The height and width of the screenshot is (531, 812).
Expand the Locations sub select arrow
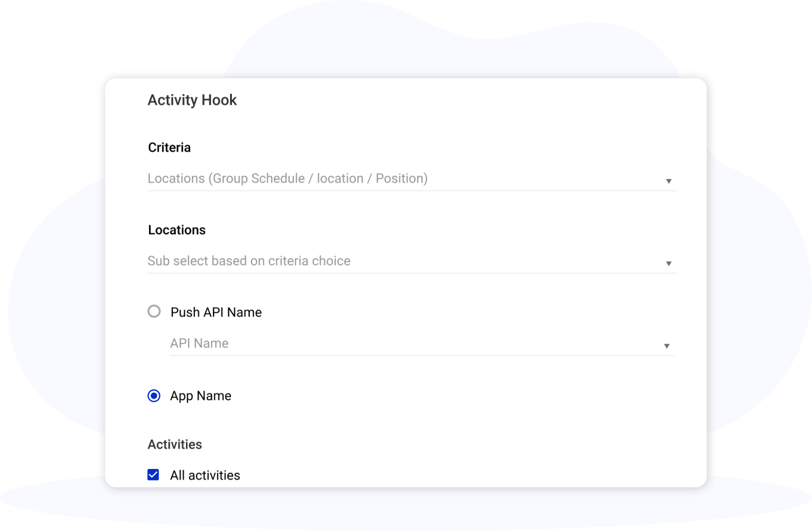point(668,263)
